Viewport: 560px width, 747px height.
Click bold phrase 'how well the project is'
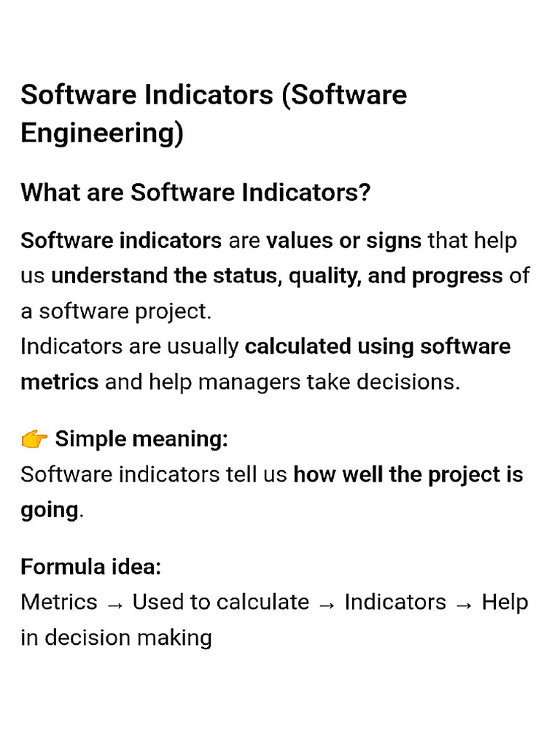(408, 474)
